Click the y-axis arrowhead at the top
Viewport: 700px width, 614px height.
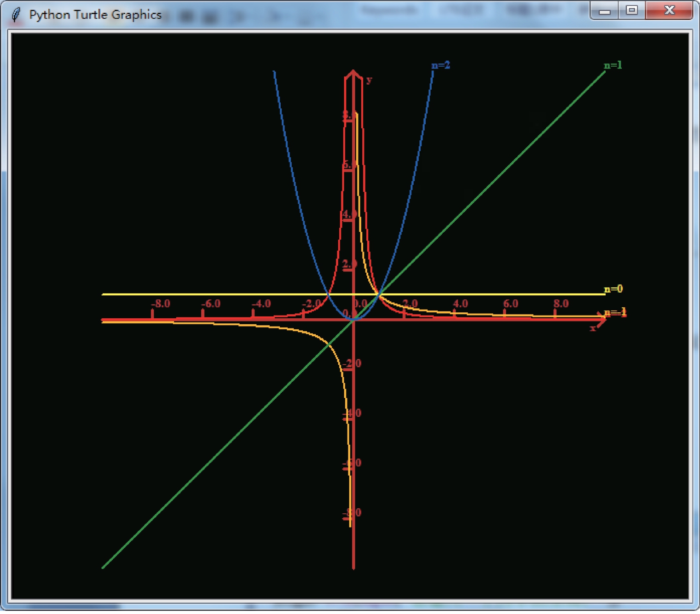[353, 75]
